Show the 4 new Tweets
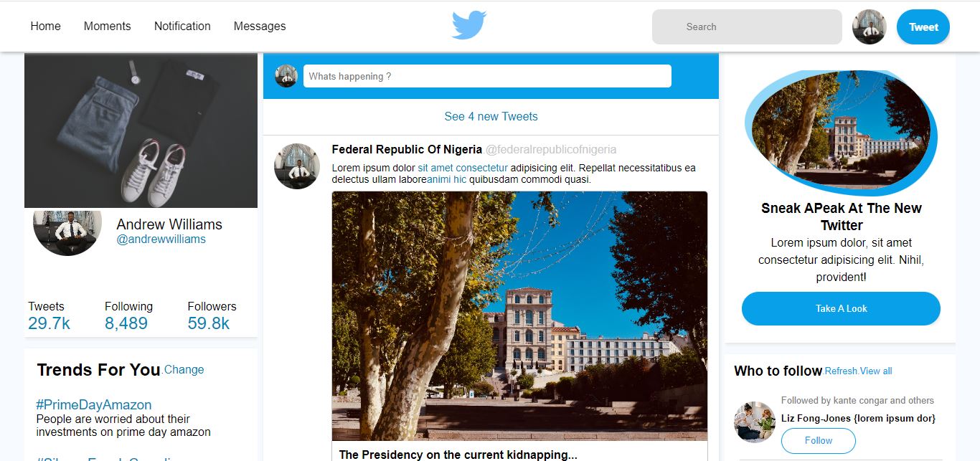Image resolution: width=980 pixels, height=461 pixels. click(x=491, y=116)
